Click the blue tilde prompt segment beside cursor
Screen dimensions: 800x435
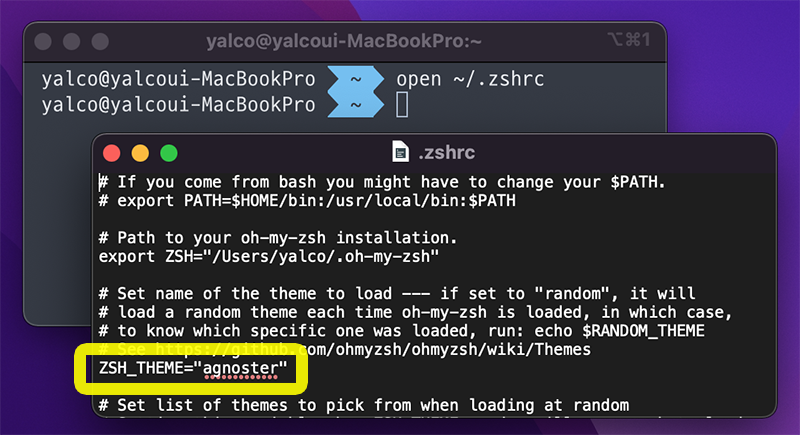click(x=356, y=105)
